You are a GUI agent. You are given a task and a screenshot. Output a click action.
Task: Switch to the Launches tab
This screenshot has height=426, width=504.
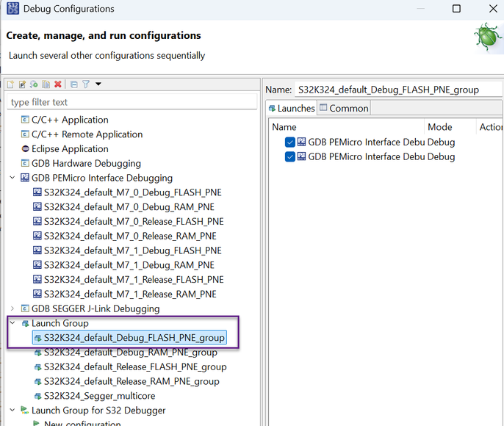(292, 108)
